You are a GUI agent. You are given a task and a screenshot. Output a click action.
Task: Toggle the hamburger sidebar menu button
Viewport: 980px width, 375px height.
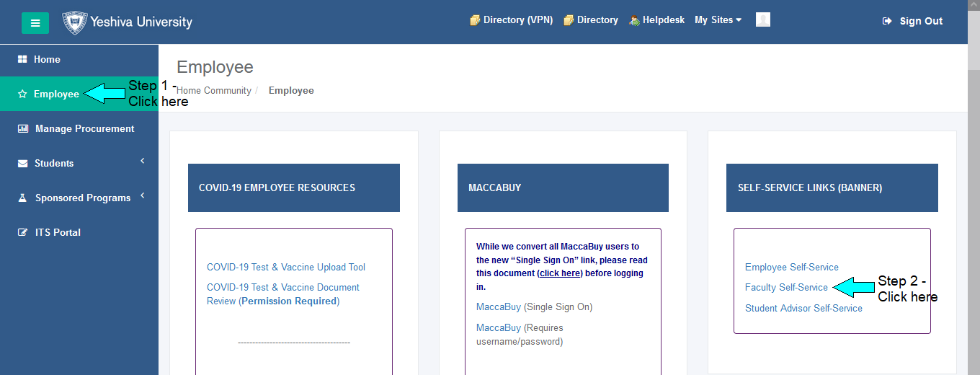35,23
